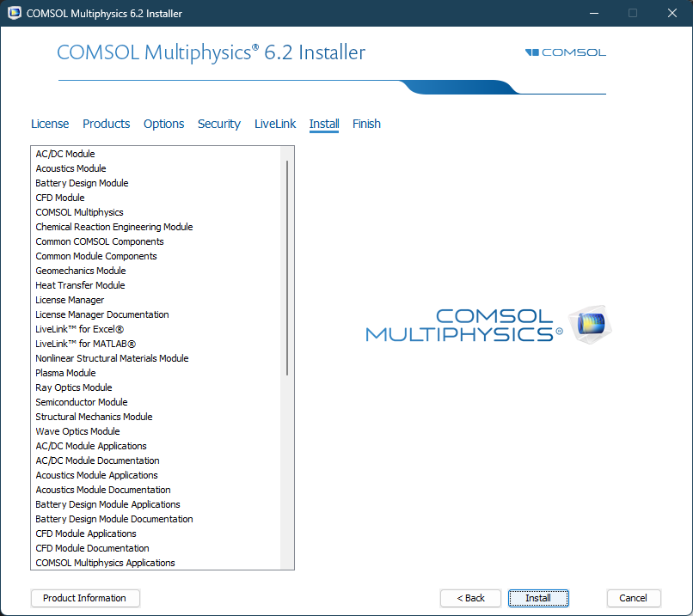693x616 pixels.
Task: Open the Products tab
Action: [107, 124]
